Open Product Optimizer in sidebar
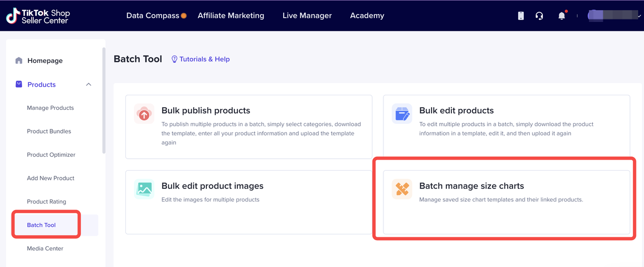The height and width of the screenshot is (267, 644). tap(51, 155)
